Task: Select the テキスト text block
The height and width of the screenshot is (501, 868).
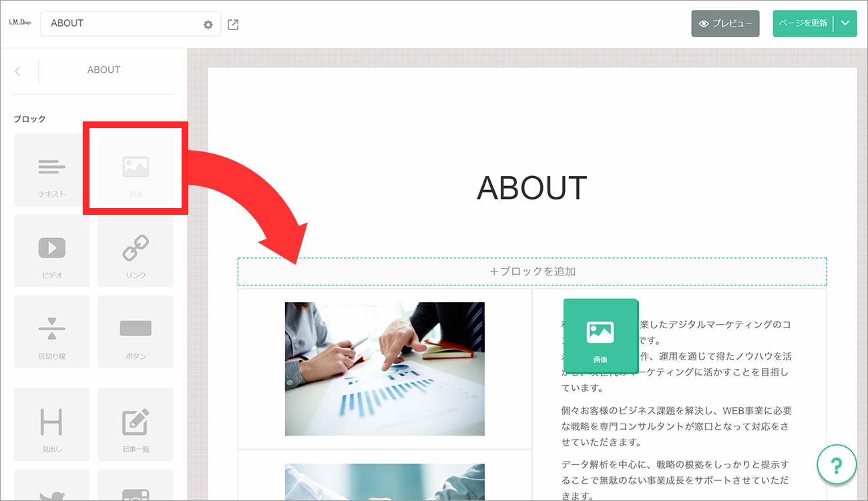Action: [52, 170]
